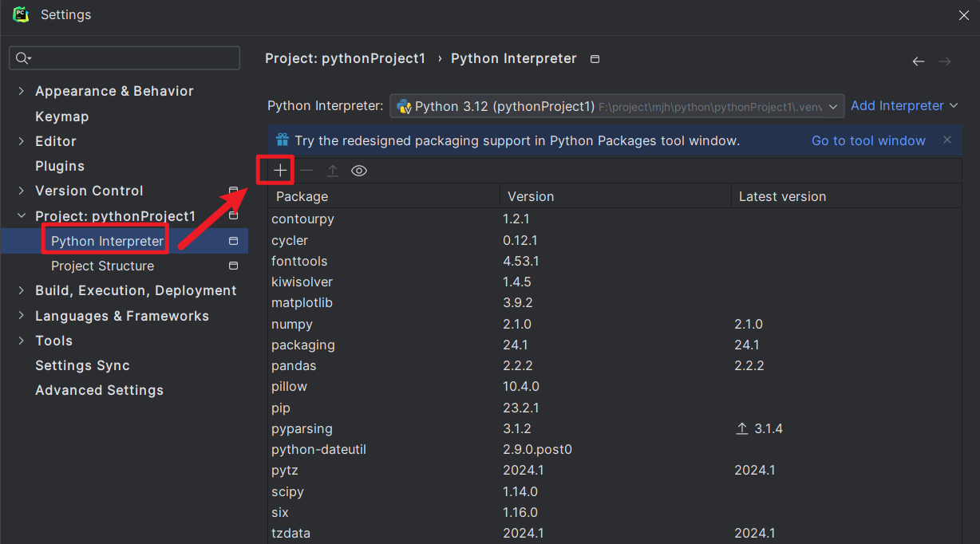This screenshot has height=544, width=980.
Task: Open the Add Interpreter dropdown
Action: (x=904, y=106)
